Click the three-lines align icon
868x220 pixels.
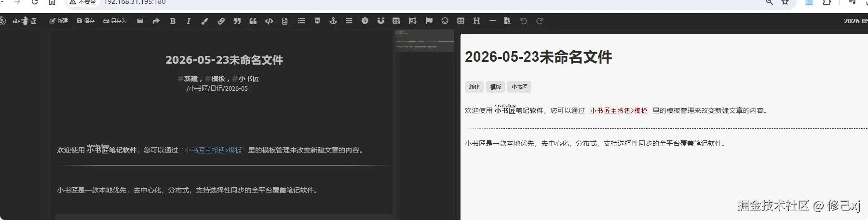click(349, 21)
